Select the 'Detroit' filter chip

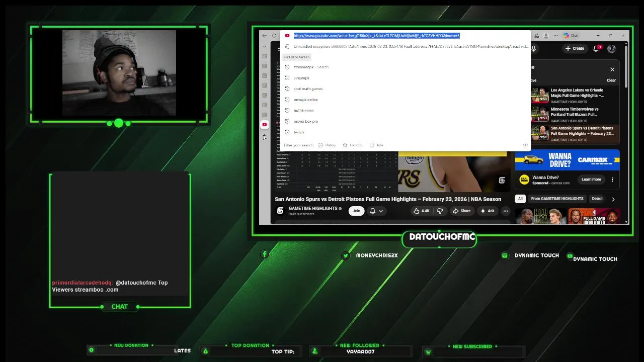click(597, 199)
